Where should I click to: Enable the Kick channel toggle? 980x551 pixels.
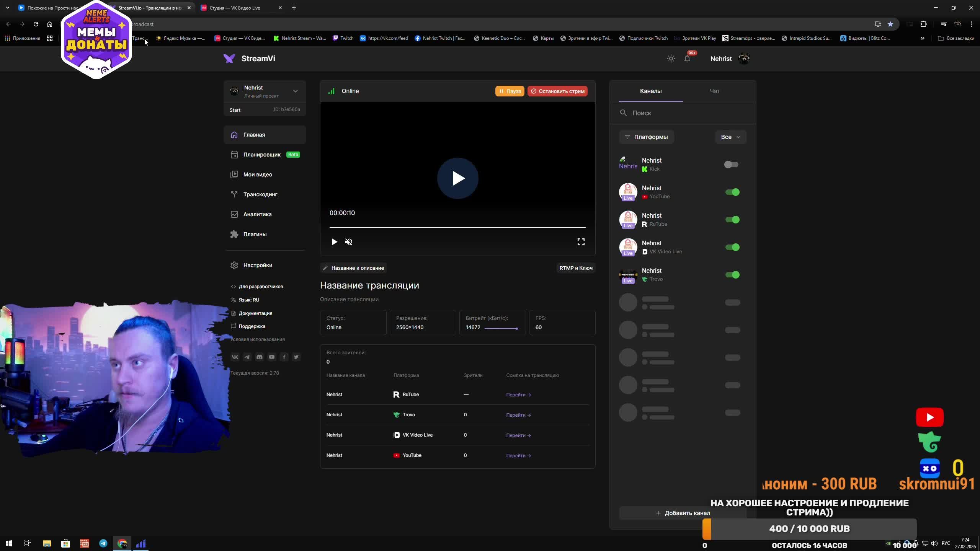click(731, 165)
